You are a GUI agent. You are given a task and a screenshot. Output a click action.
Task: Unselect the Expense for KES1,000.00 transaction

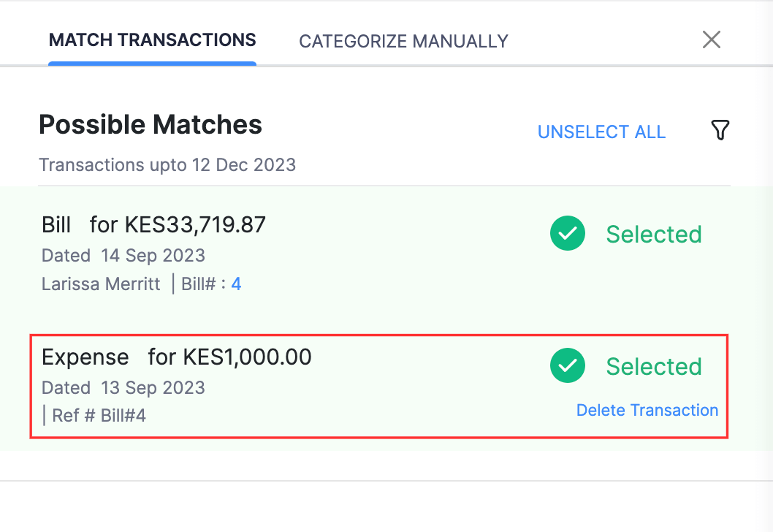[x=568, y=366]
